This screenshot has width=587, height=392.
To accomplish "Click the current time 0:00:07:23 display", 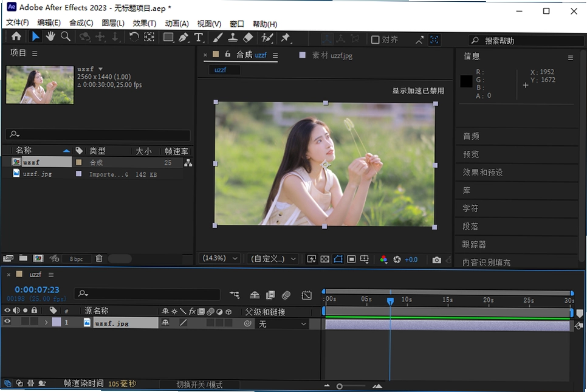I will tap(37, 289).
